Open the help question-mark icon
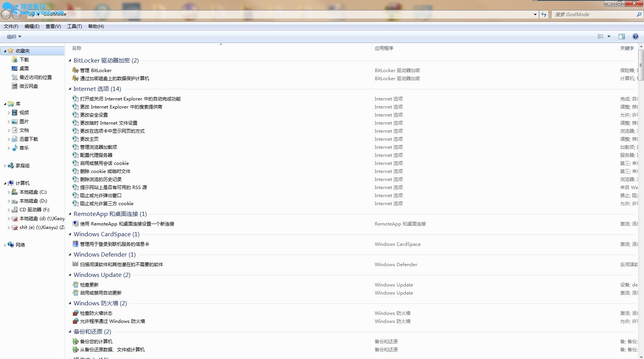Screen dimensions: 644x359 (x=636, y=36)
